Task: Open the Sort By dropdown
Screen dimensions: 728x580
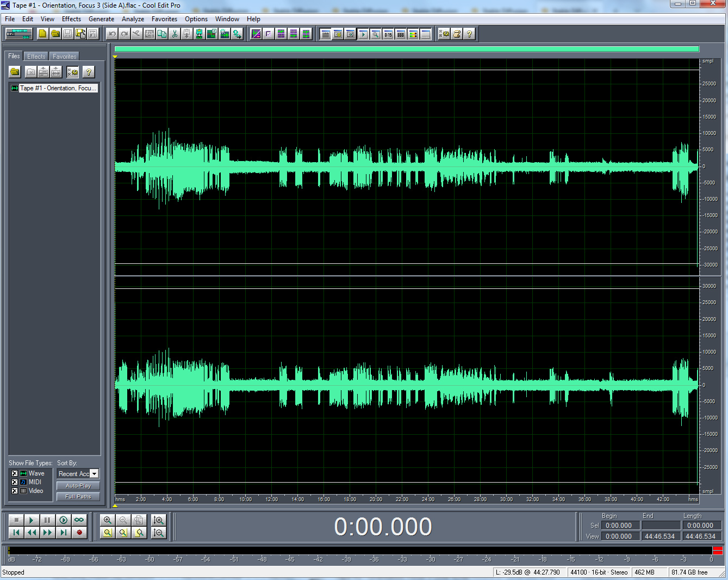Action: 95,474
